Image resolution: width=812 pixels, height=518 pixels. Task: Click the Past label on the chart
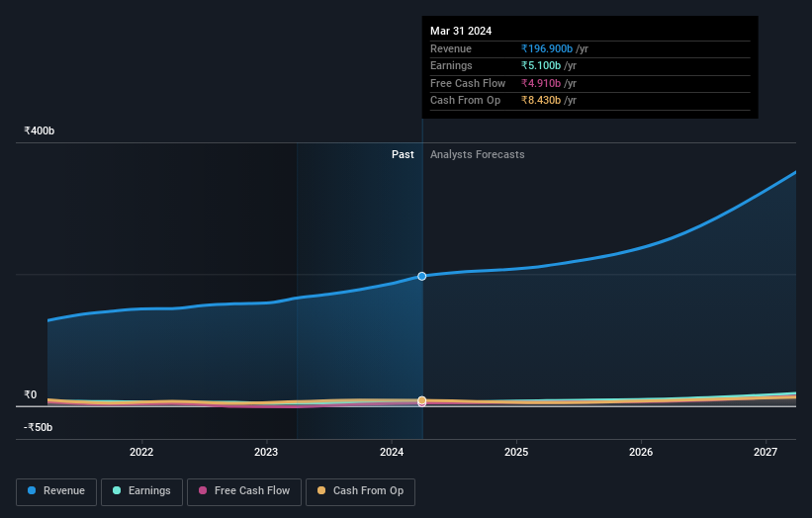point(403,155)
